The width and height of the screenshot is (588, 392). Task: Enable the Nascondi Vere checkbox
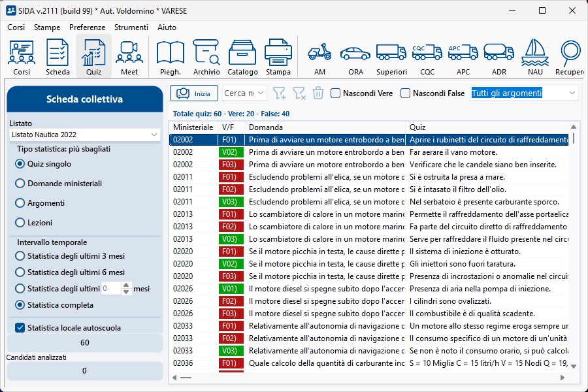(336, 93)
